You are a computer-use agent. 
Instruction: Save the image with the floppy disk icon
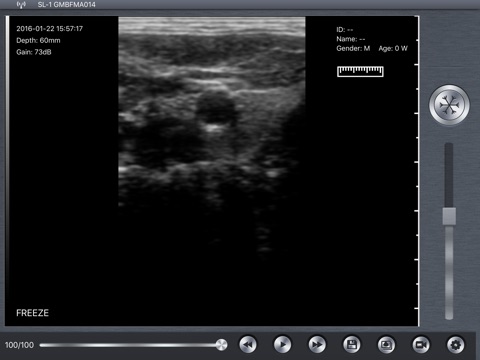point(352,344)
